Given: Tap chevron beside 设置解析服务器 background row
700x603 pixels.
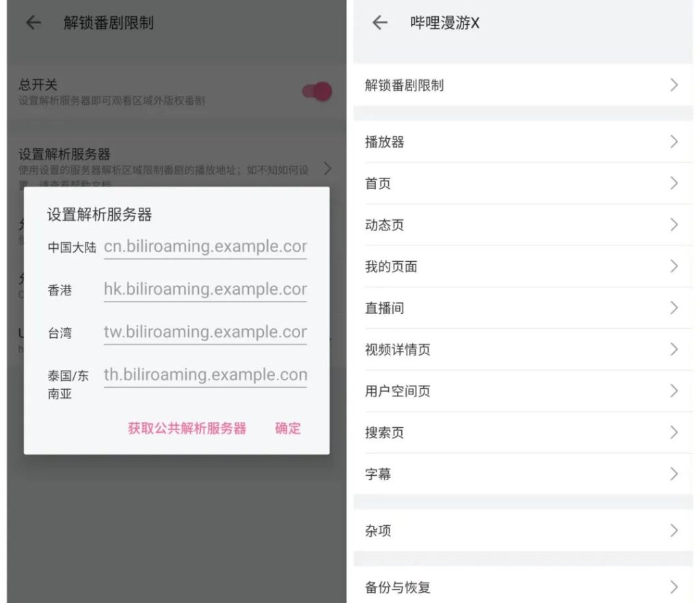Looking at the screenshot, I should pyautogui.click(x=327, y=169).
